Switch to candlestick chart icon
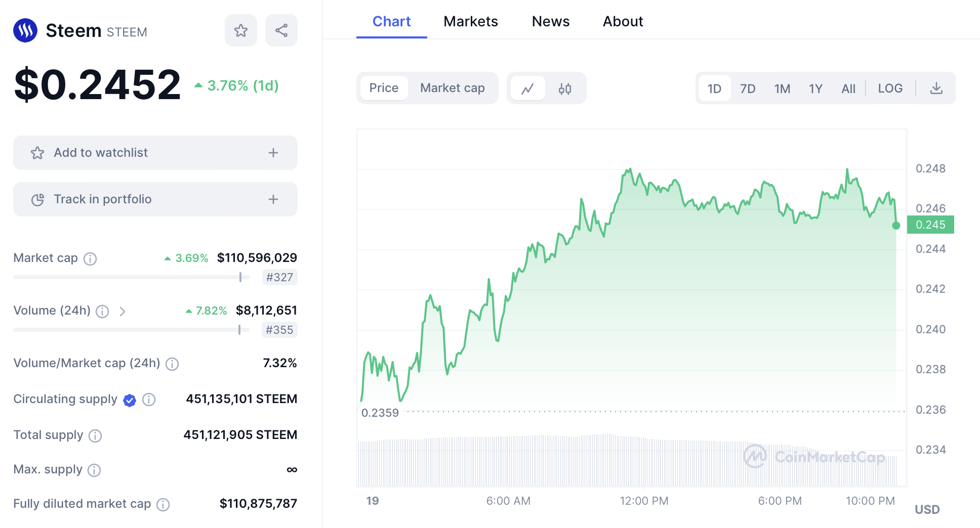 (x=565, y=89)
